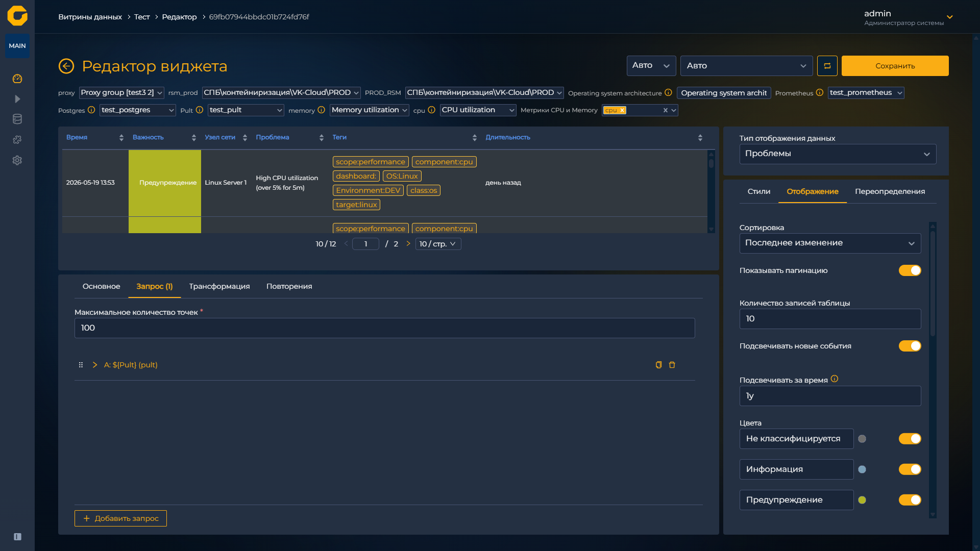
Task: Focus Максимальное количество точек input field
Action: tap(385, 328)
